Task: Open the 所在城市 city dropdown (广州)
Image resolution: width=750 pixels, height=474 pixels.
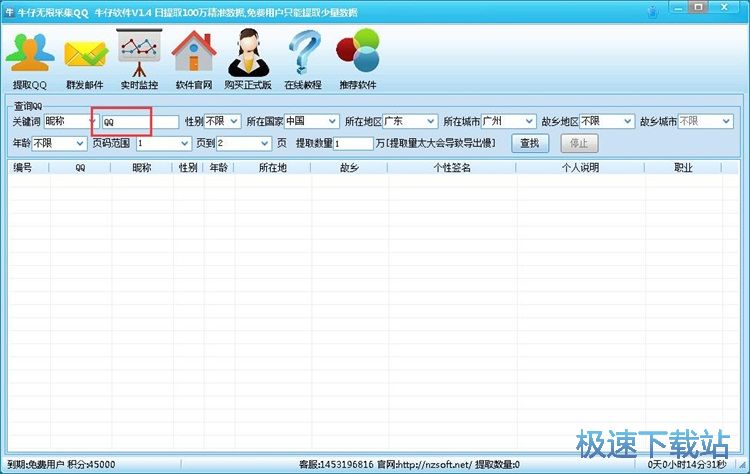Action: (x=508, y=121)
